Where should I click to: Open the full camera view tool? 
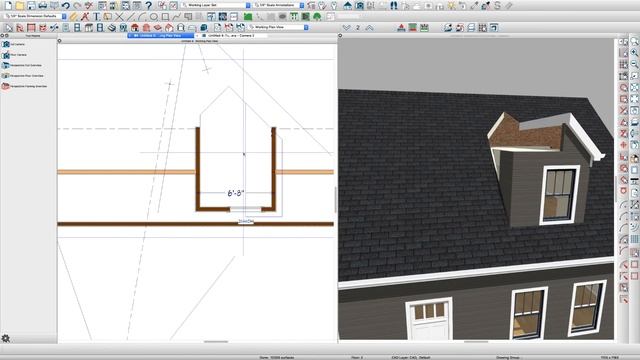359,5
